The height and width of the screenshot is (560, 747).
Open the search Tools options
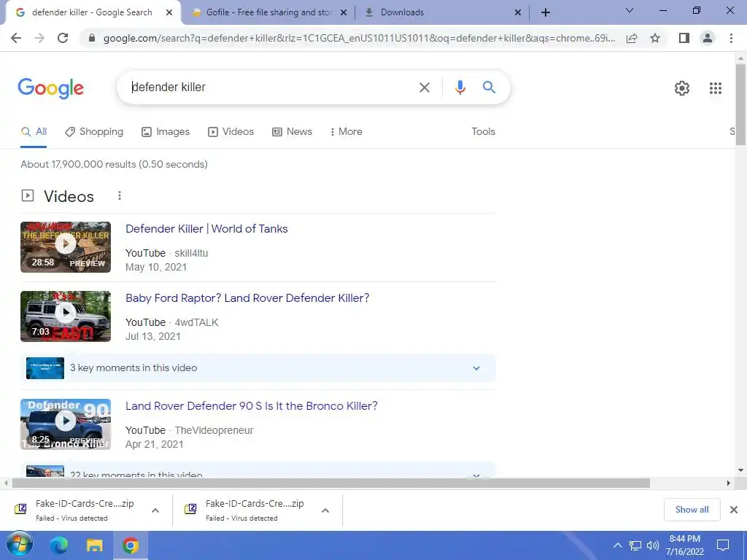pyautogui.click(x=483, y=132)
